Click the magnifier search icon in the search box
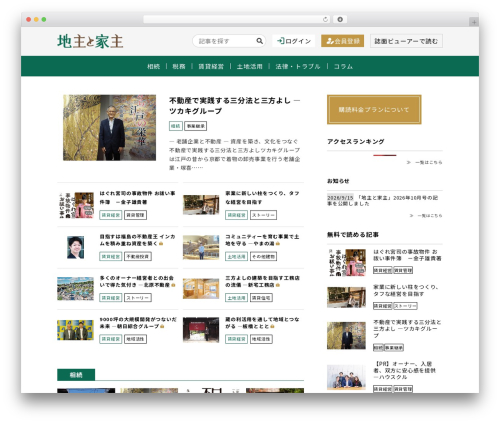 259,41
